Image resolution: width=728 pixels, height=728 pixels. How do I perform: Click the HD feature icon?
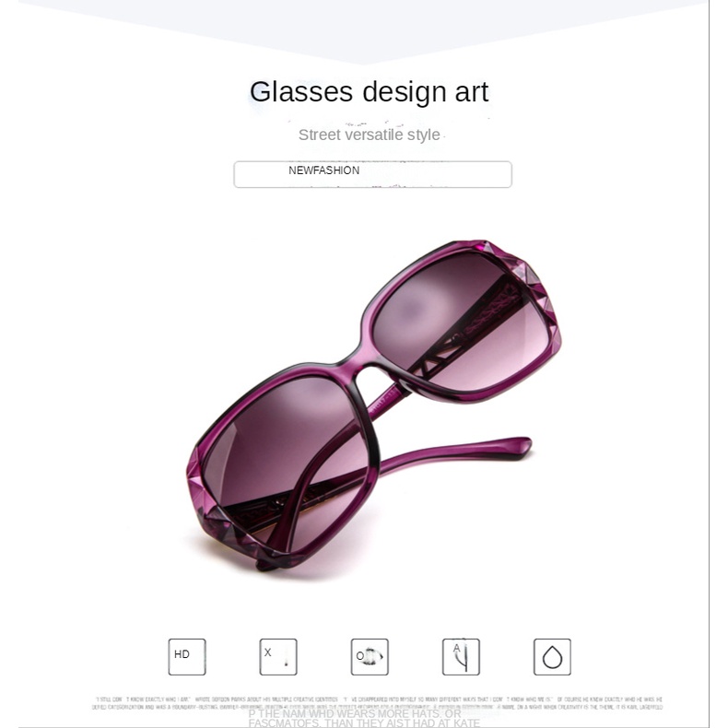coord(187,656)
